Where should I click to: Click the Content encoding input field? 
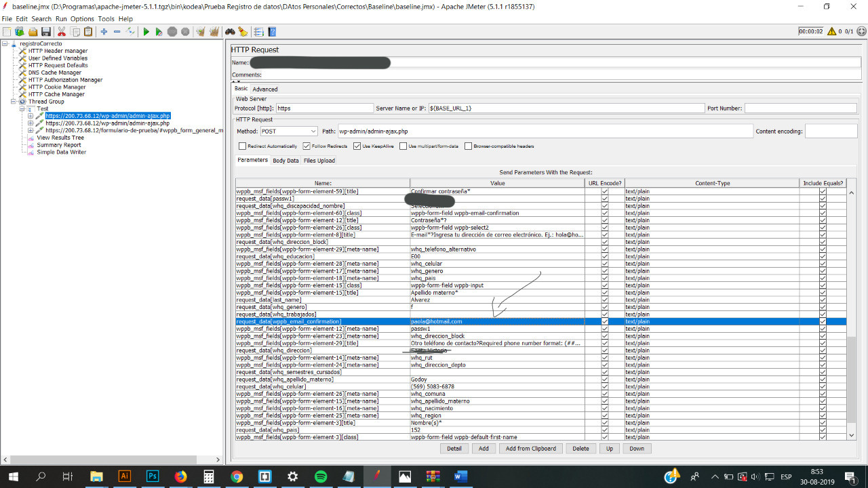(831, 131)
